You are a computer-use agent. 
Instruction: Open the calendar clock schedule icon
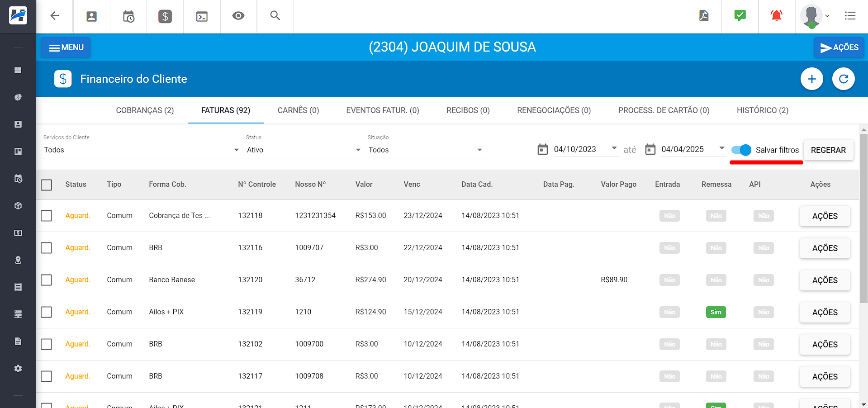[128, 17]
